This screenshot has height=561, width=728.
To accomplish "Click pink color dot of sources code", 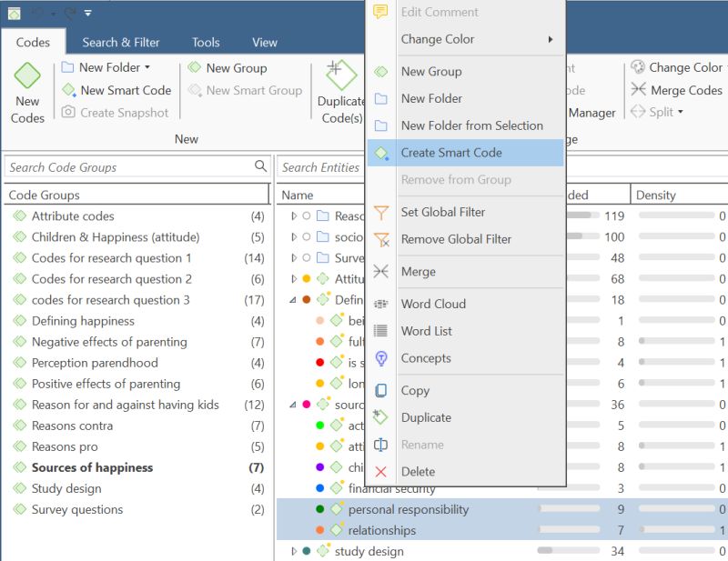I will [x=307, y=405].
